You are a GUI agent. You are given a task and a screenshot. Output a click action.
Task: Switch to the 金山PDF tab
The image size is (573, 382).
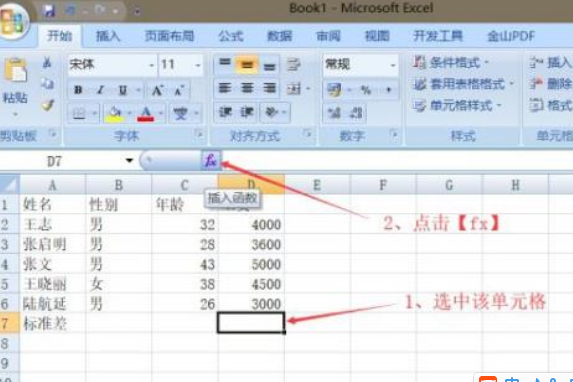point(511,36)
